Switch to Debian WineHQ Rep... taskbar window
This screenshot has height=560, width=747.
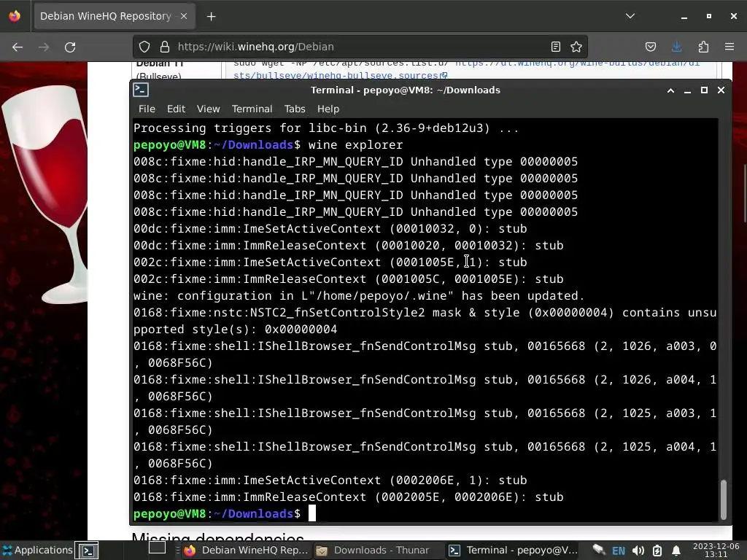[247, 551]
